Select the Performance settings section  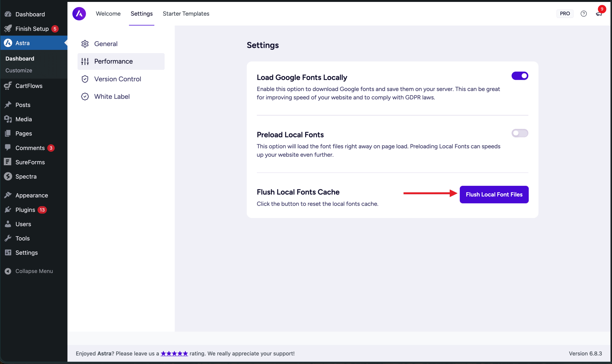(x=113, y=61)
